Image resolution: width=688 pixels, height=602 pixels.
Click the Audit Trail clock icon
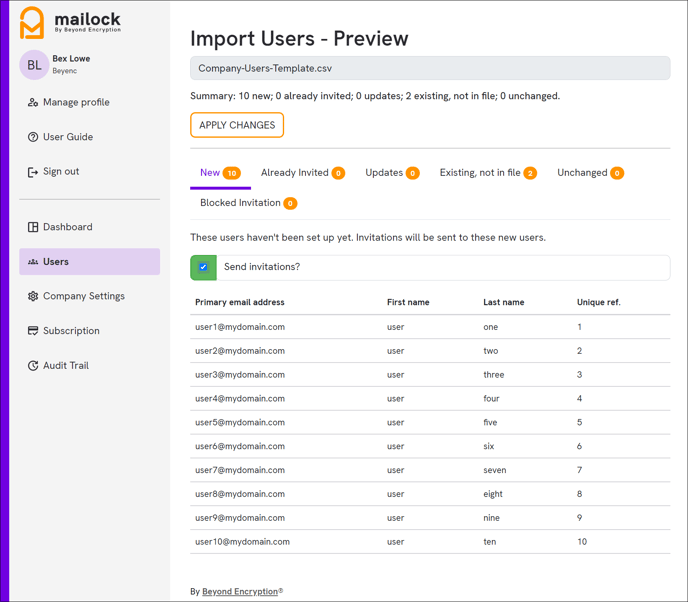pos(33,366)
